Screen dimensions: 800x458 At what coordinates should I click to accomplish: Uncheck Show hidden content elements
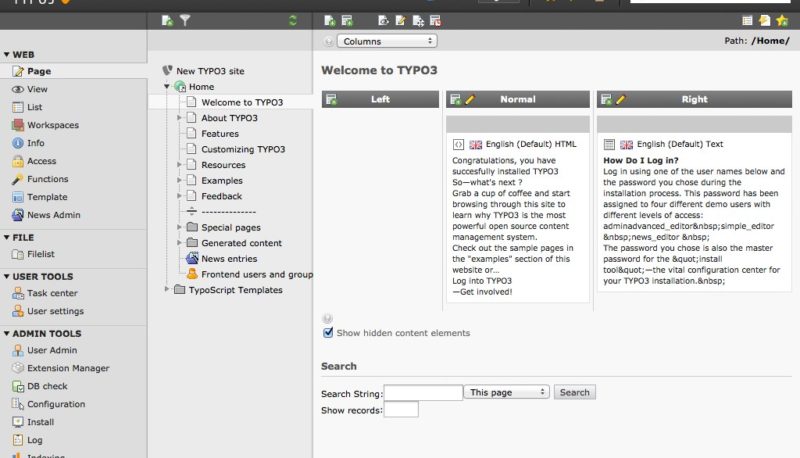[328, 333]
